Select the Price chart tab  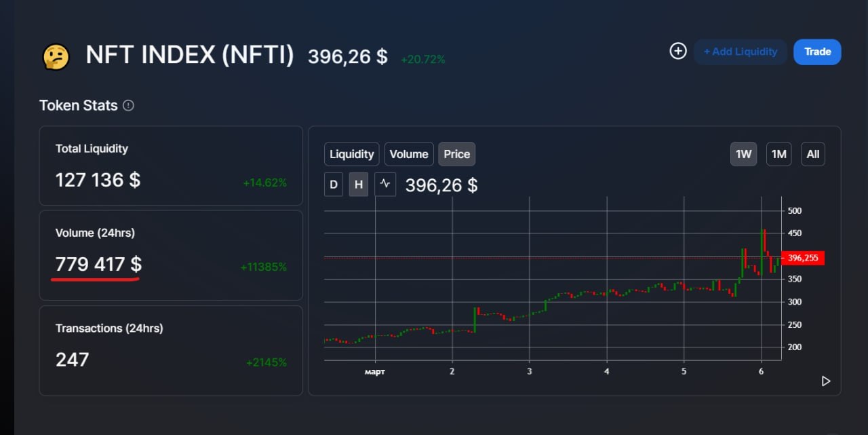click(457, 154)
